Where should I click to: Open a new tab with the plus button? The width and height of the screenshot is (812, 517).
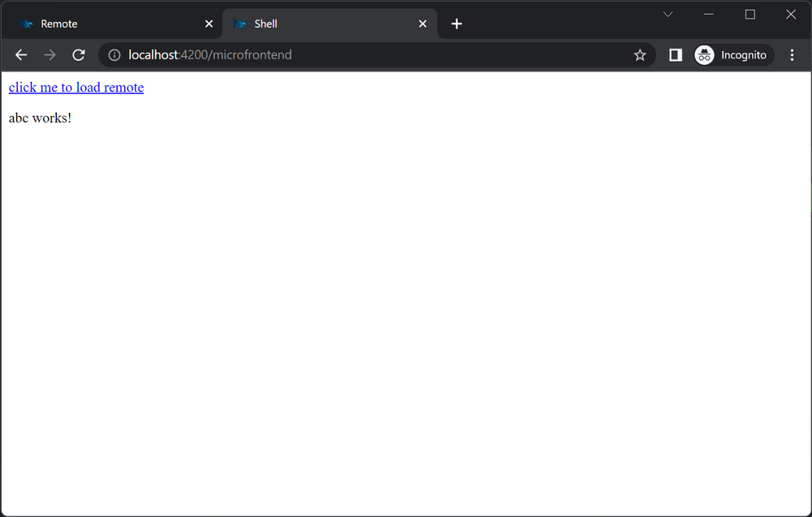pyautogui.click(x=456, y=24)
